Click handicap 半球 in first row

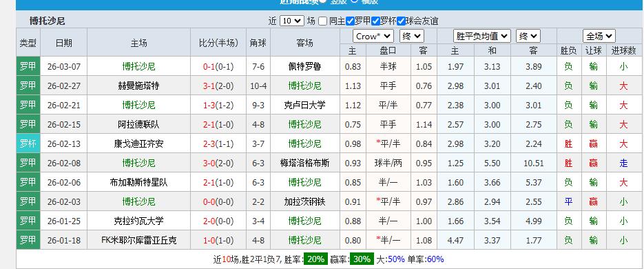(x=388, y=67)
